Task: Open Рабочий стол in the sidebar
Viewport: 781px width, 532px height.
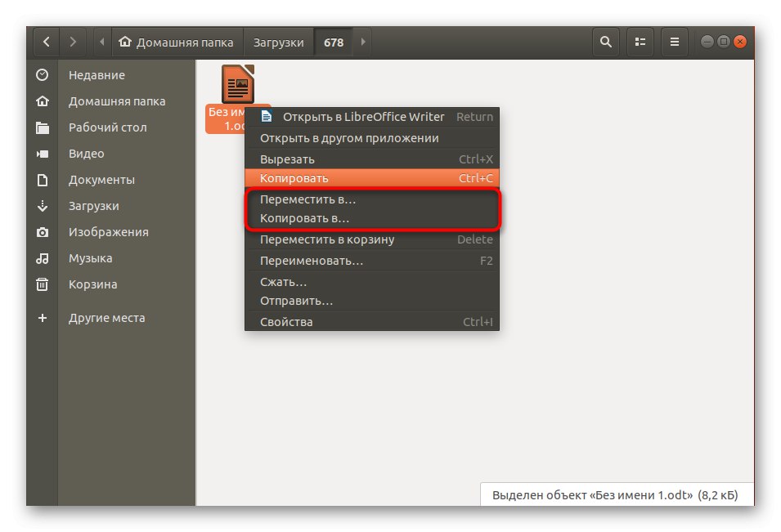Action: pyautogui.click(x=108, y=127)
